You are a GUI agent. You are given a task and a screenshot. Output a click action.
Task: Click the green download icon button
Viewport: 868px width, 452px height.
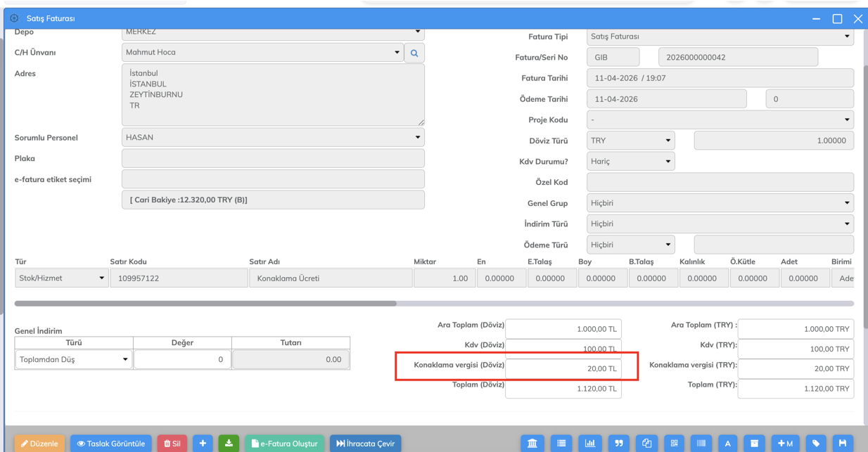point(229,444)
